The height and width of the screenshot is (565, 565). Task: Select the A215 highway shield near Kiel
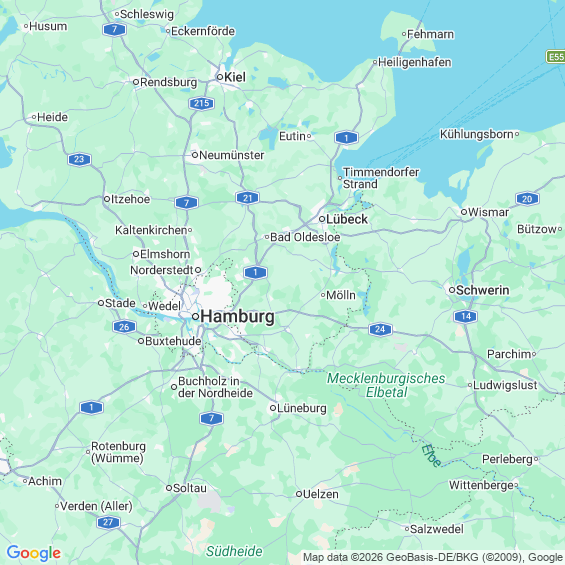201,104
